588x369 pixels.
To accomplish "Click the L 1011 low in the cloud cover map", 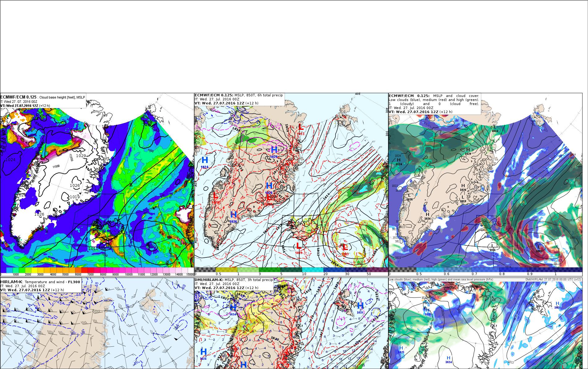I will pyautogui.click(x=492, y=247).
